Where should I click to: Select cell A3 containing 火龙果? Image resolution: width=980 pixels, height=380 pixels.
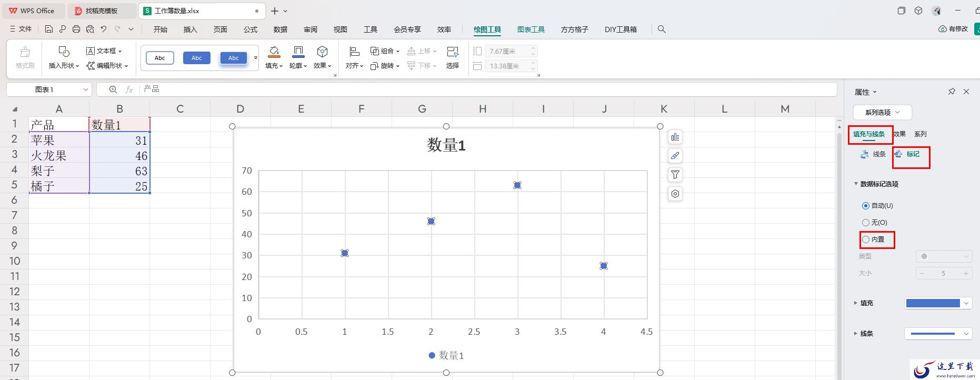coord(59,156)
